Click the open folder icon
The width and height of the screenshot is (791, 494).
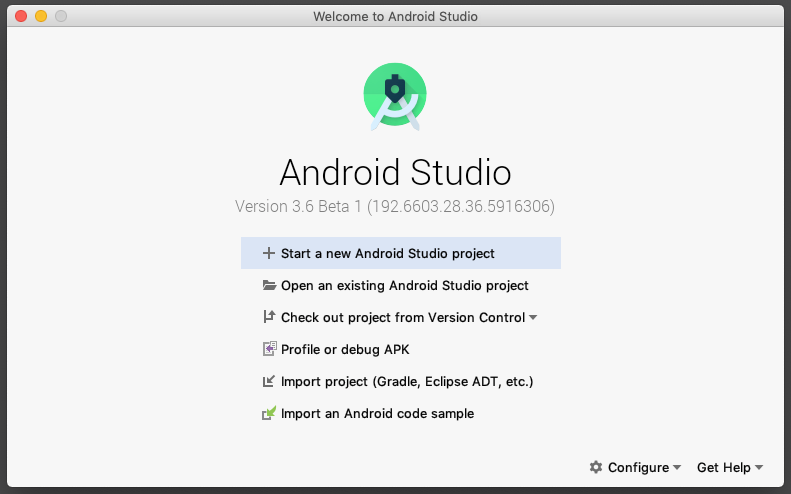[x=269, y=285]
